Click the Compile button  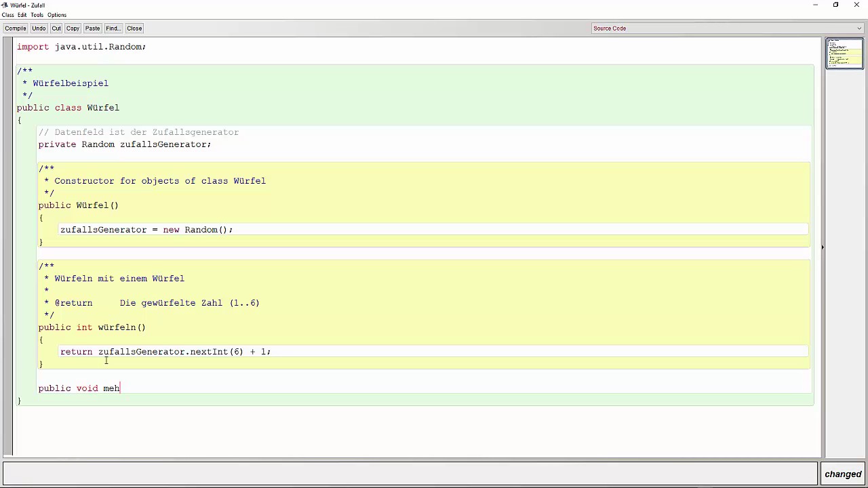pyautogui.click(x=15, y=28)
